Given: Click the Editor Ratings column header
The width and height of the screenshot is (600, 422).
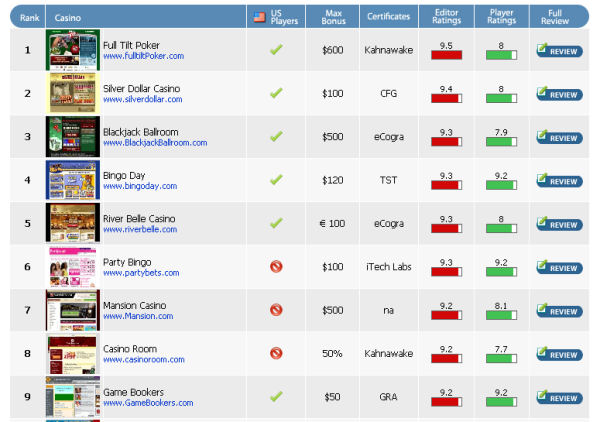Looking at the screenshot, I should 447,17.
